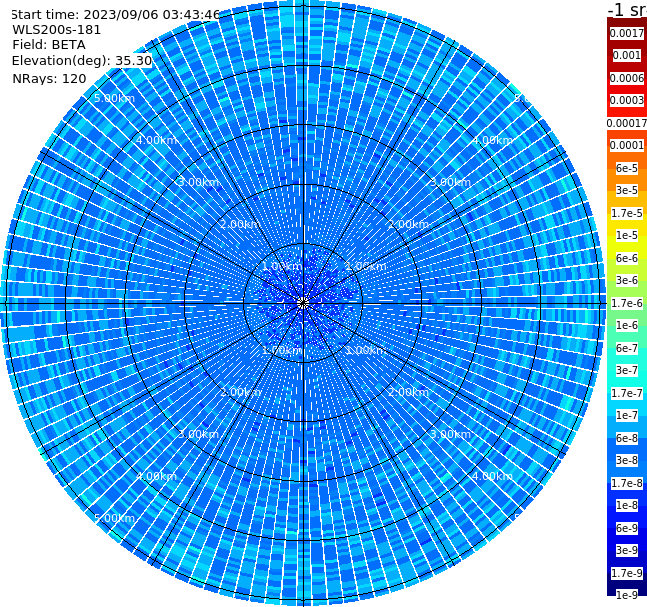The image size is (647, 607).
Task: Select the 1e-8 colorbar value
Action: (x=626, y=505)
